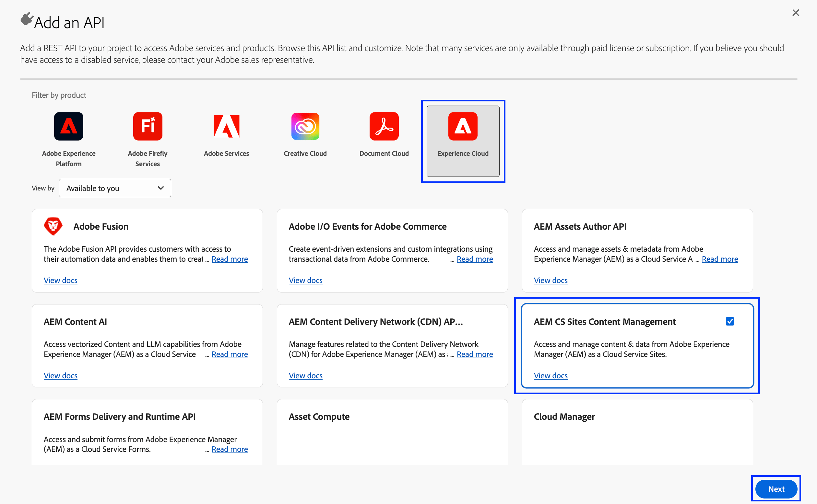Screen dimensions: 817x504
Task: Click the Adobe Fusion lion logo
Action: click(53, 226)
